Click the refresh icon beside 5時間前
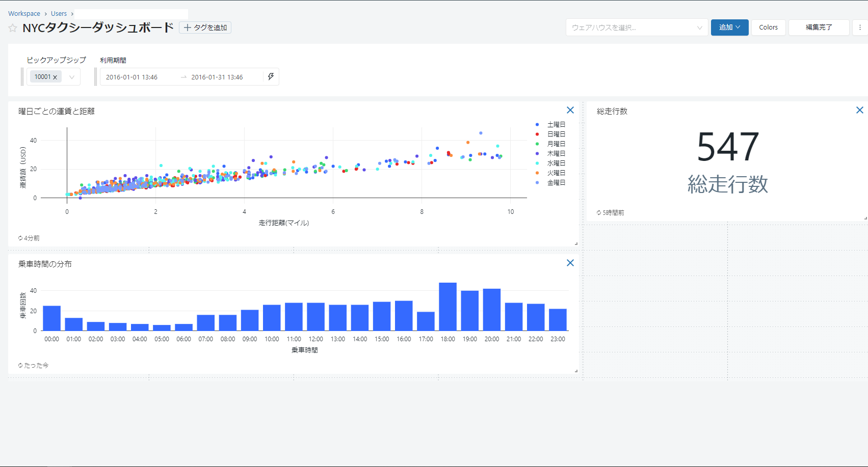The image size is (868, 467). pos(599,213)
